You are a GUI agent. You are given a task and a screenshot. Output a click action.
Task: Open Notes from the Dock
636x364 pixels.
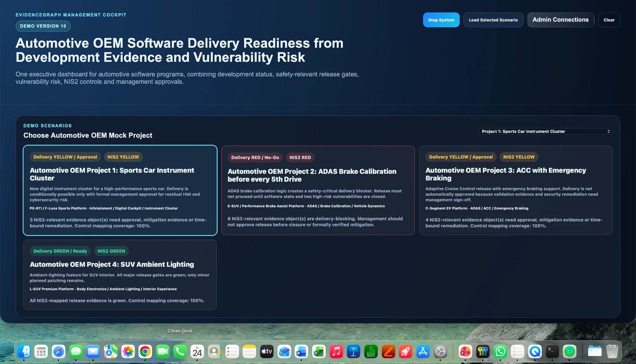point(249,352)
